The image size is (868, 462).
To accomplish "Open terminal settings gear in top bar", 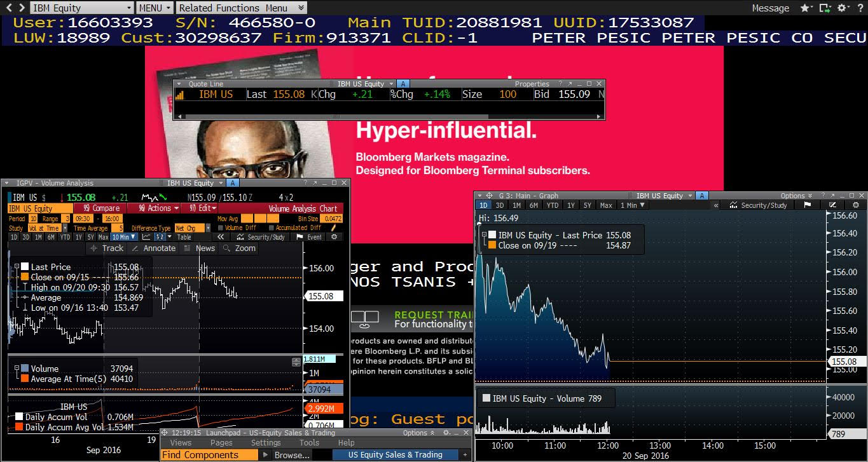I will pyautogui.click(x=843, y=8).
